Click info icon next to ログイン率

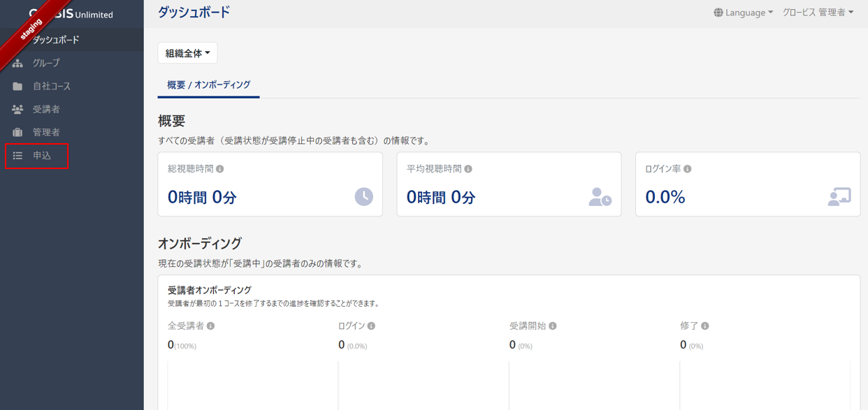688,169
